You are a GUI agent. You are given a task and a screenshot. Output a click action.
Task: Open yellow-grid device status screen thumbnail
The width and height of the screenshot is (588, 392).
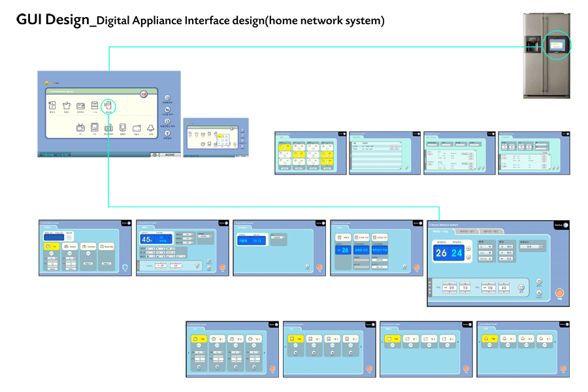point(310,153)
